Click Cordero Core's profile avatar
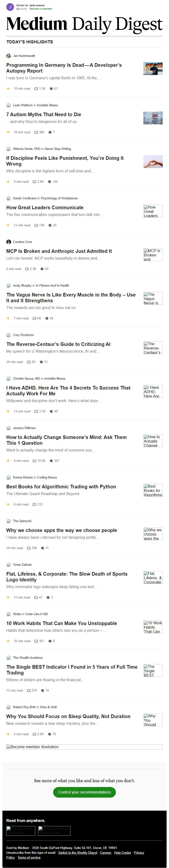The height and width of the screenshot is (868, 169). coord(8,242)
